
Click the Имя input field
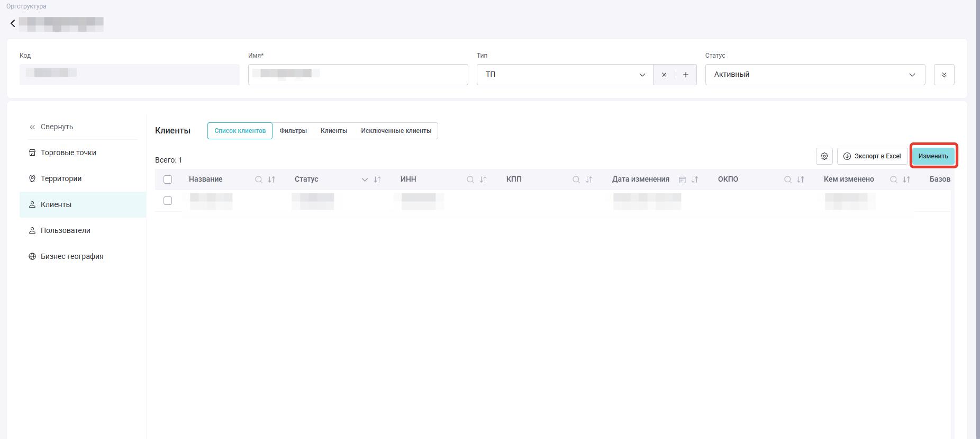pos(358,75)
